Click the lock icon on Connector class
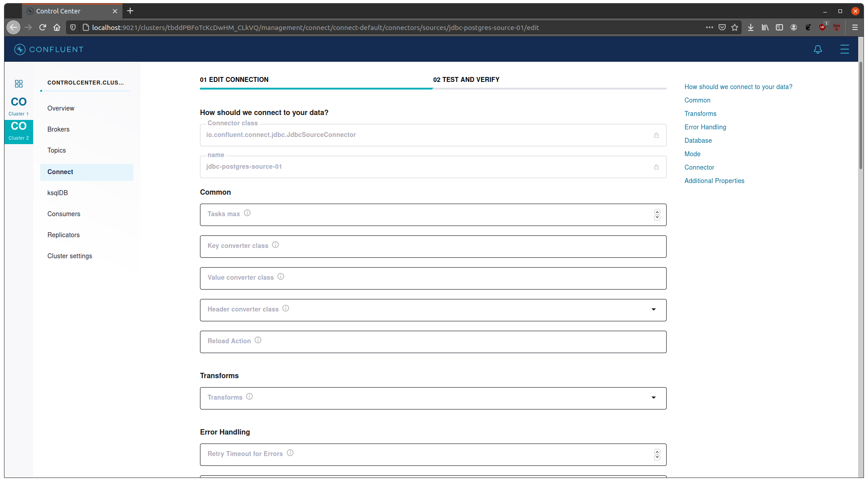868x482 pixels. point(656,135)
